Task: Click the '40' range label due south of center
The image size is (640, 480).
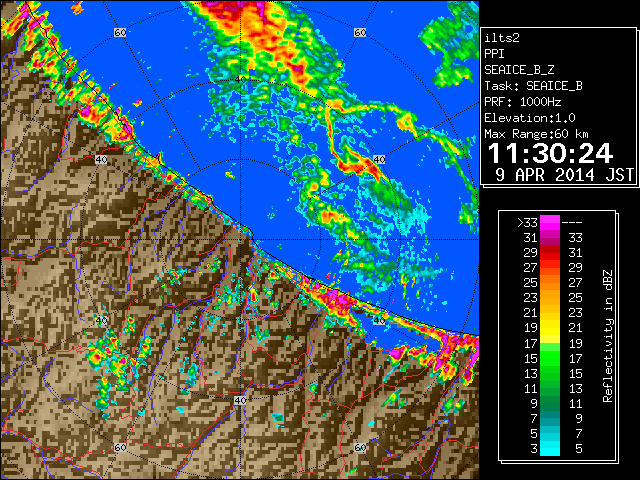Action: click(x=240, y=400)
